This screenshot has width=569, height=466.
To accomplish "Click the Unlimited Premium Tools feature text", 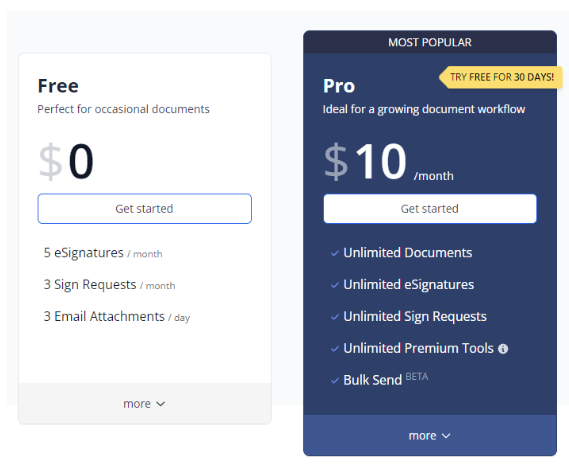I will (418, 348).
